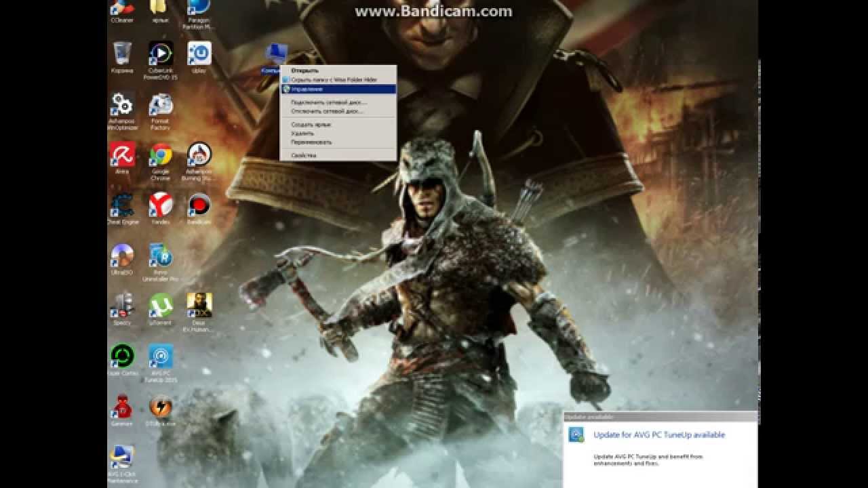The image size is (868, 488).
Task: Launch Cheat Engine desktop shortcut
Action: tap(123, 208)
